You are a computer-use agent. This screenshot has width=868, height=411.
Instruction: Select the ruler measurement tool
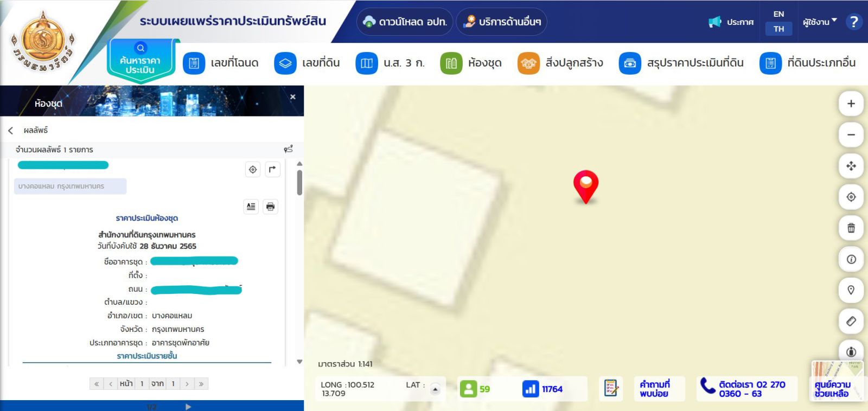point(851,322)
